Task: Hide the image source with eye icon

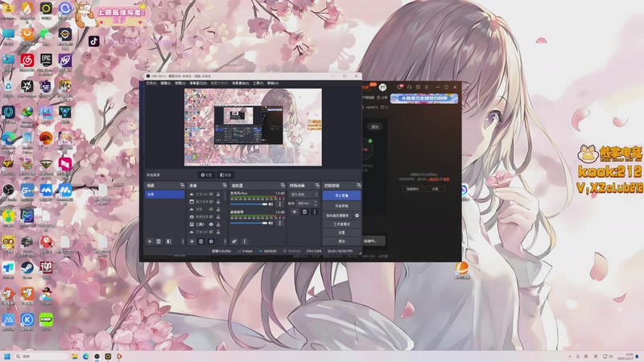Action: tap(211, 224)
